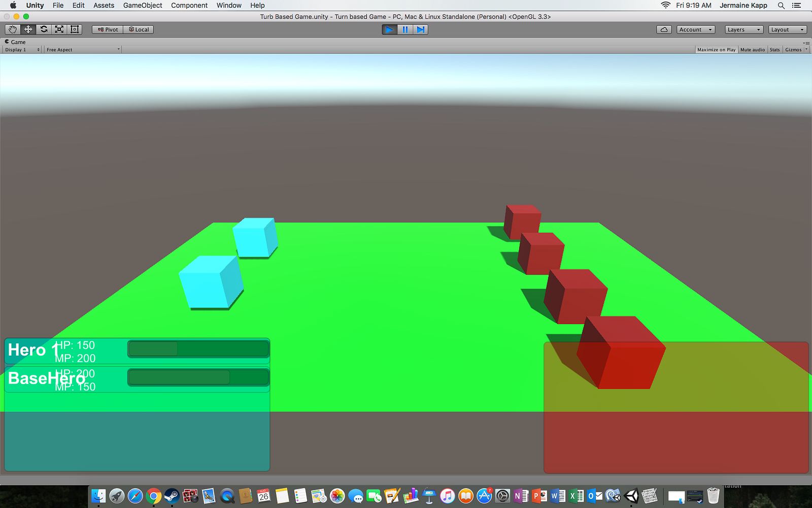The width and height of the screenshot is (812, 508).
Task: Open Safari from the dock
Action: (x=135, y=496)
